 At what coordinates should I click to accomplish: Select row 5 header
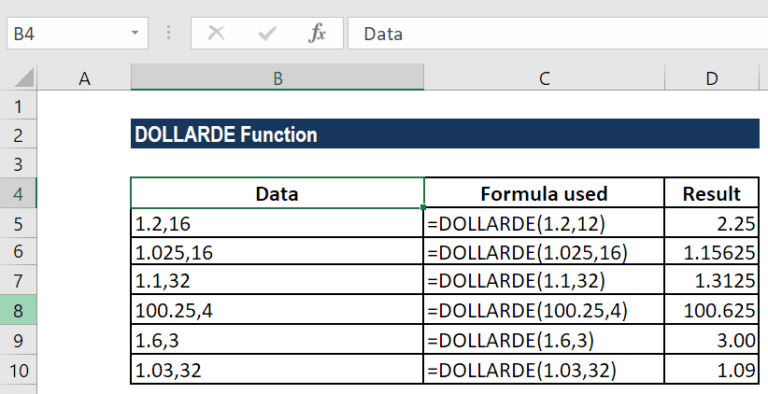click(18, 223)
